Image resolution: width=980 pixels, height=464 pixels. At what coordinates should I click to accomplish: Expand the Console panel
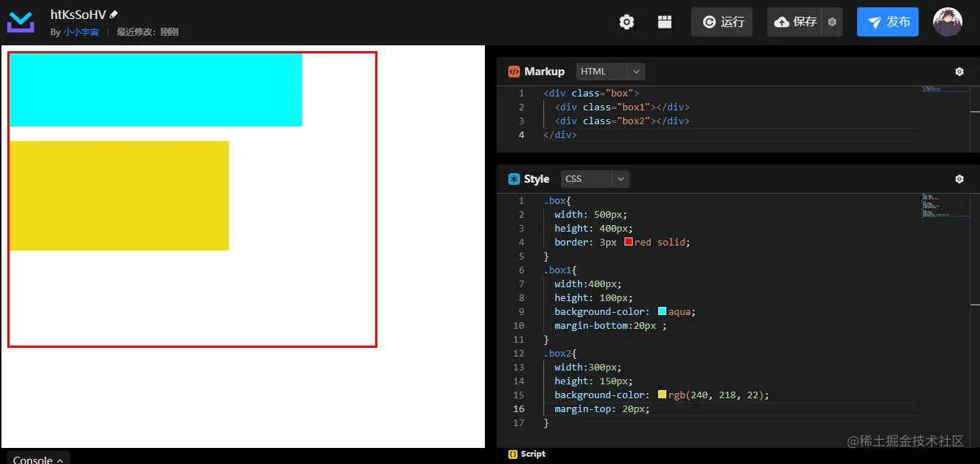[38, 458]
